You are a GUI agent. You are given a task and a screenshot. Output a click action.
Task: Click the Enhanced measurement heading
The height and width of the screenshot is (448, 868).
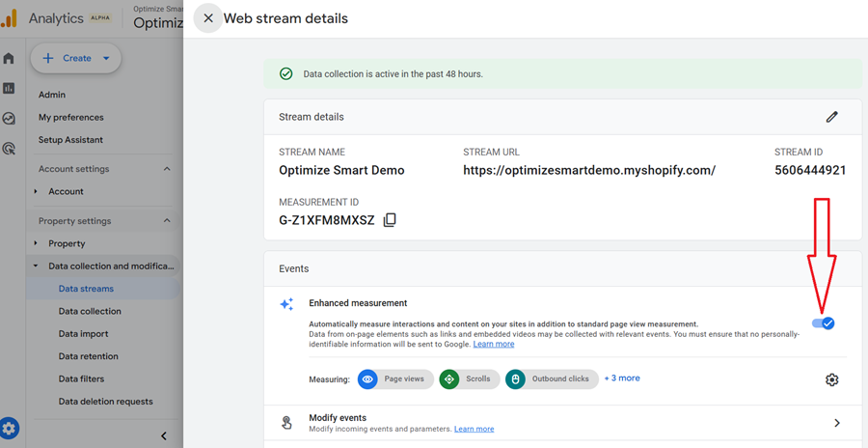[358, 303]
